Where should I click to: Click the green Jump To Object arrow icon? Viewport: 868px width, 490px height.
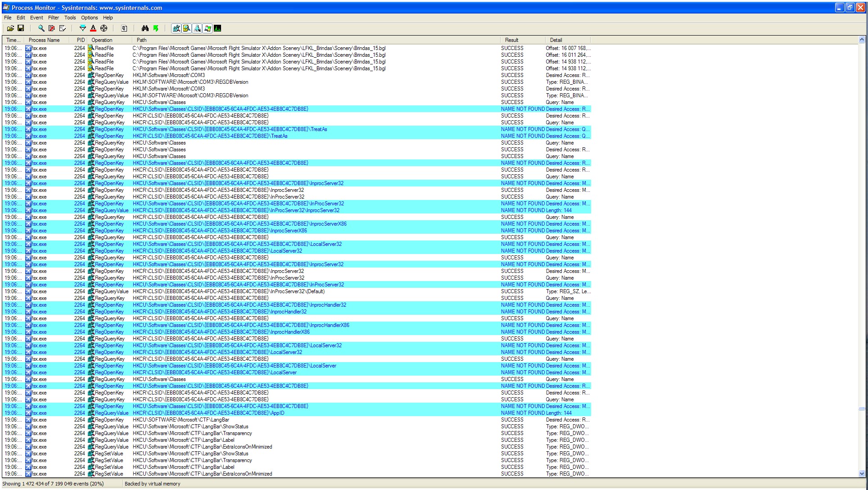156,28
